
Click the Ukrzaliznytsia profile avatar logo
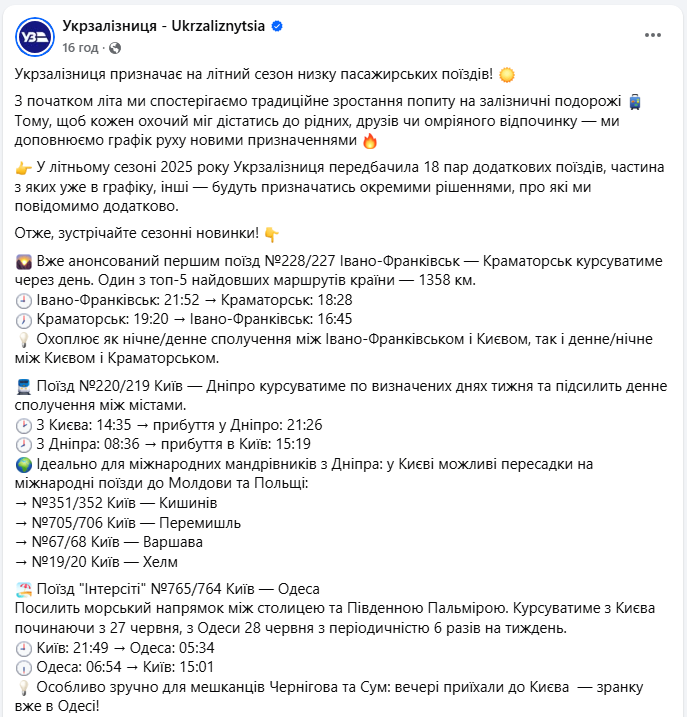point(35,36)
